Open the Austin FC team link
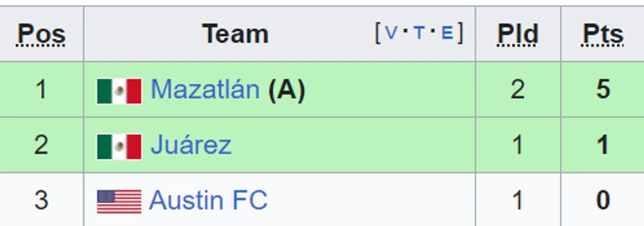Viewport: 644px width, 226px height. pos(209,200)
